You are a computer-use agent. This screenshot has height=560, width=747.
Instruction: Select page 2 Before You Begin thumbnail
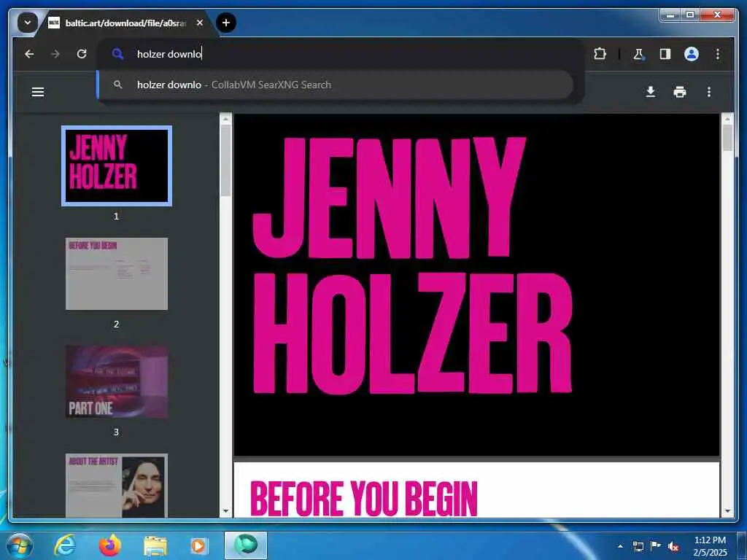(x=117, y=274)
